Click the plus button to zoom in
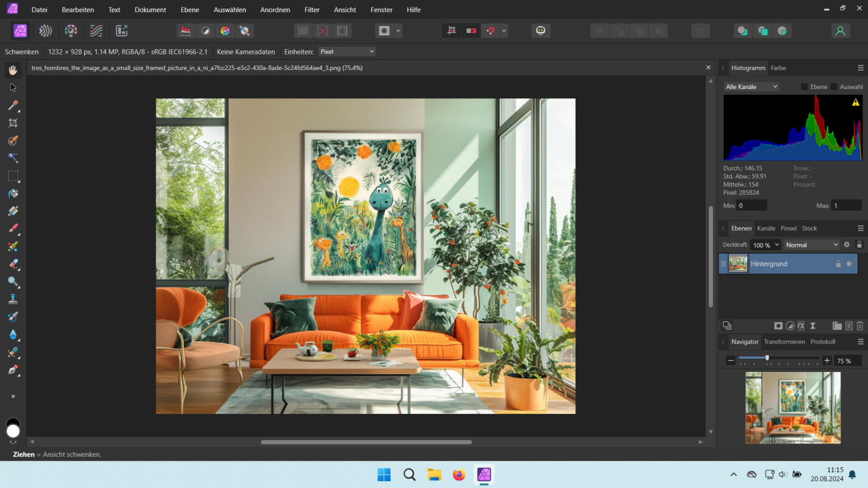This screenshot has width=868, height=488. click(827, 361)
